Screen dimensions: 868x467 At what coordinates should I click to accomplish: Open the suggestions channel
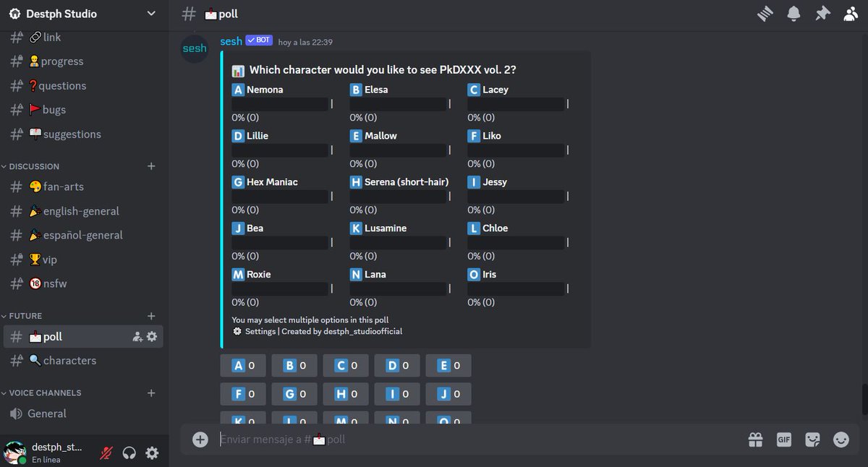click(x=84, y=134)
